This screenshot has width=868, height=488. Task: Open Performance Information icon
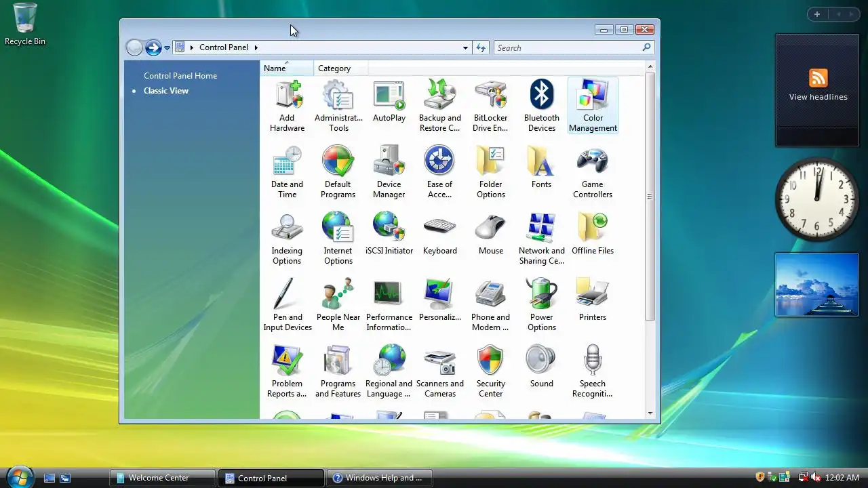pos(389,305)
